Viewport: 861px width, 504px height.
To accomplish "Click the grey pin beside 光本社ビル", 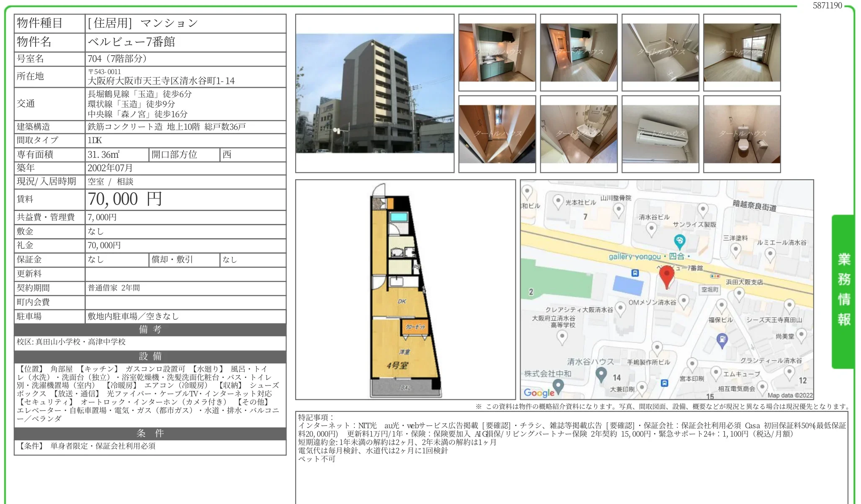I will [x=557, y=201].
